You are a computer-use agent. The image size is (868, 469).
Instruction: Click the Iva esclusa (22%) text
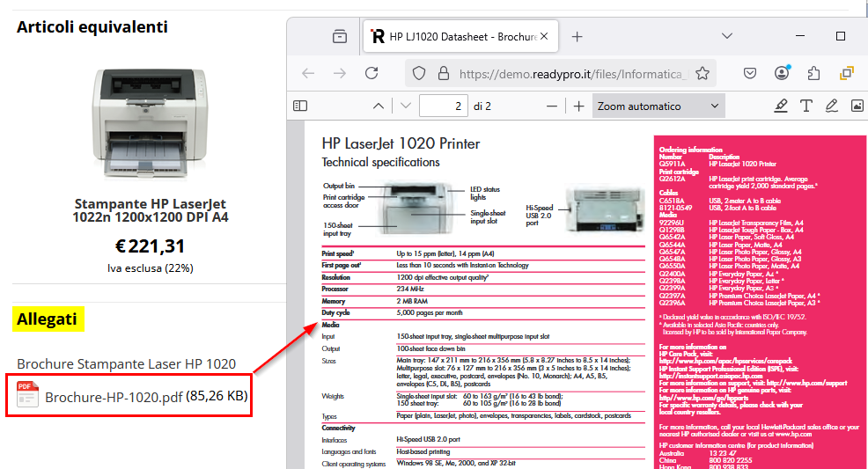(x=150, y=268)
